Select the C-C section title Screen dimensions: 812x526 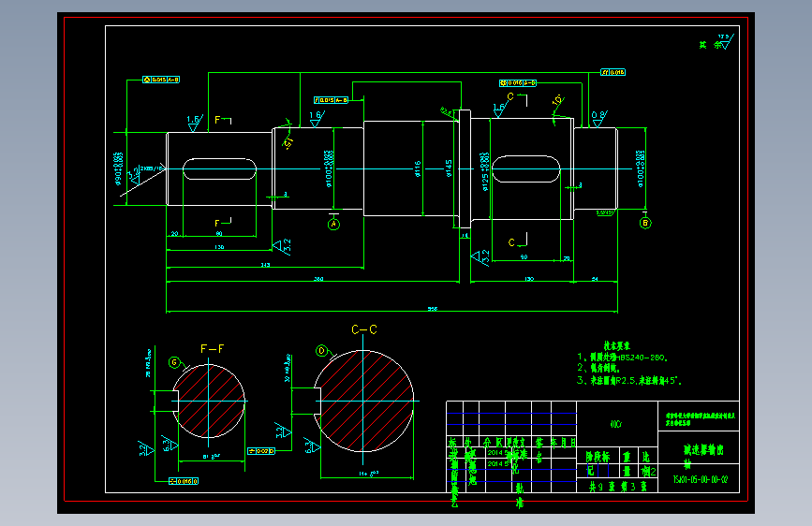(x=364, y=329)
